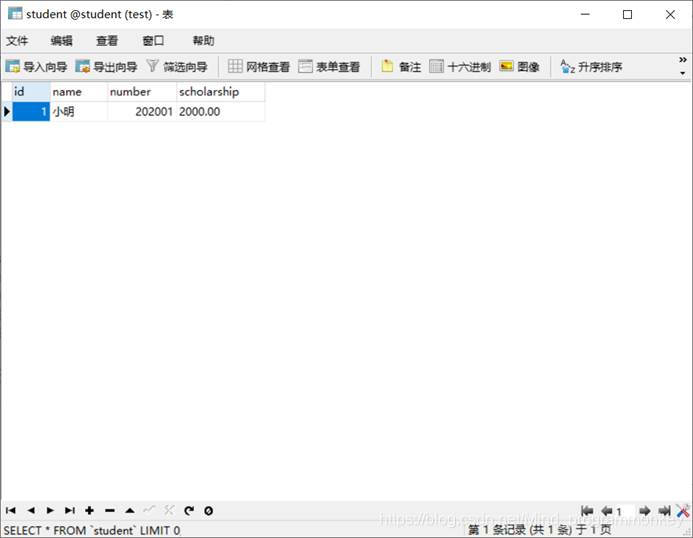Open the 编辑 menu

(x=61, y=41)
